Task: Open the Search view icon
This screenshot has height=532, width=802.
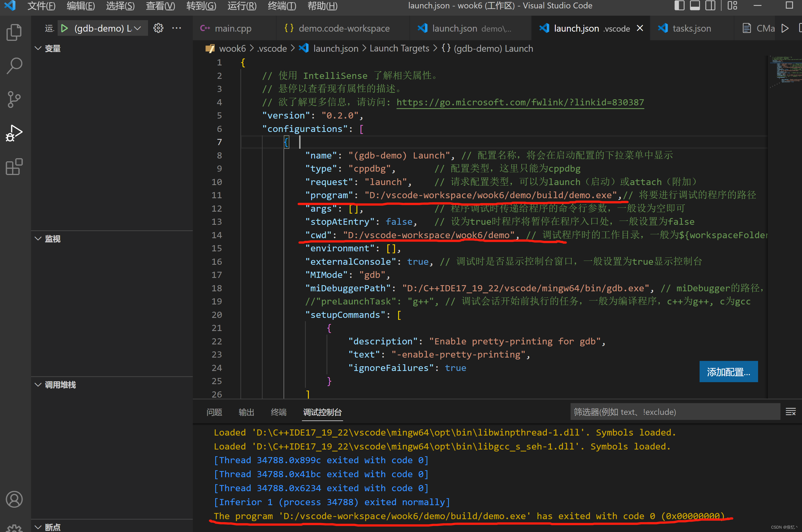Action: tap(14, 66)
